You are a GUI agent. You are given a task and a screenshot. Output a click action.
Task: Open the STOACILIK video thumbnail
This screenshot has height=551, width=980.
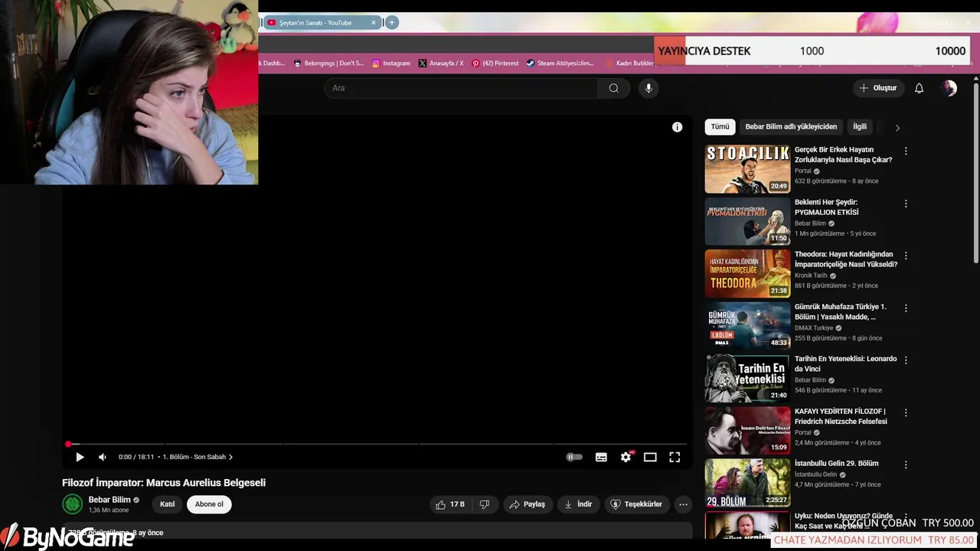747,169
